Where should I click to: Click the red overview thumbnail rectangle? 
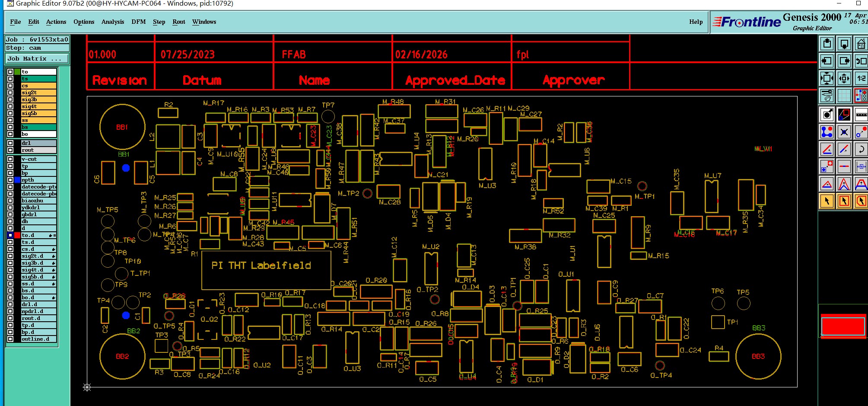coord(843,326)
